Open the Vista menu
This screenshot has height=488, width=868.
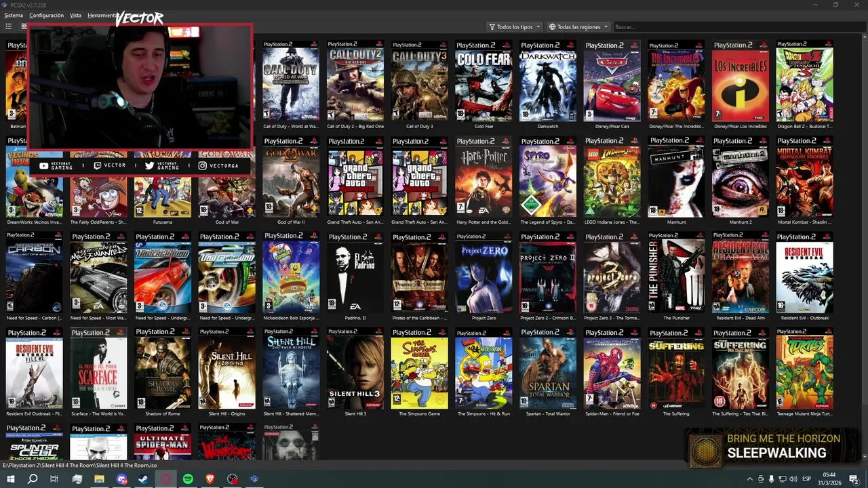(x=75, y=15)
